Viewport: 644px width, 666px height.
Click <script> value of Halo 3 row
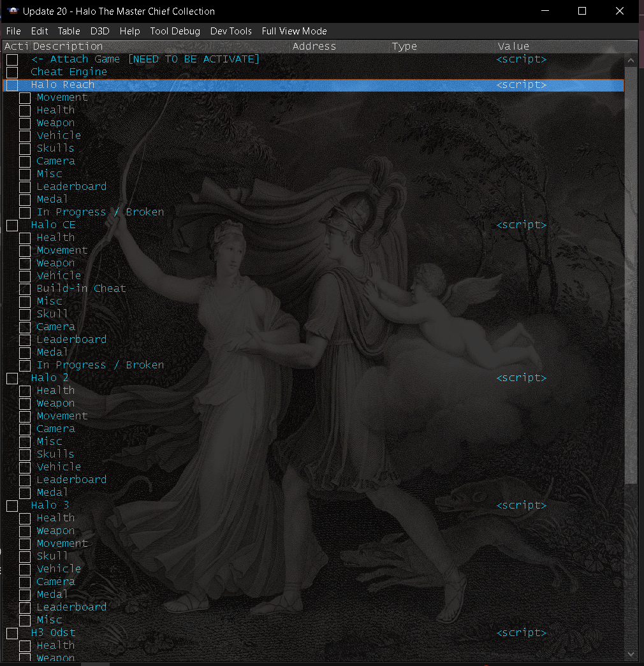point(521,505)
